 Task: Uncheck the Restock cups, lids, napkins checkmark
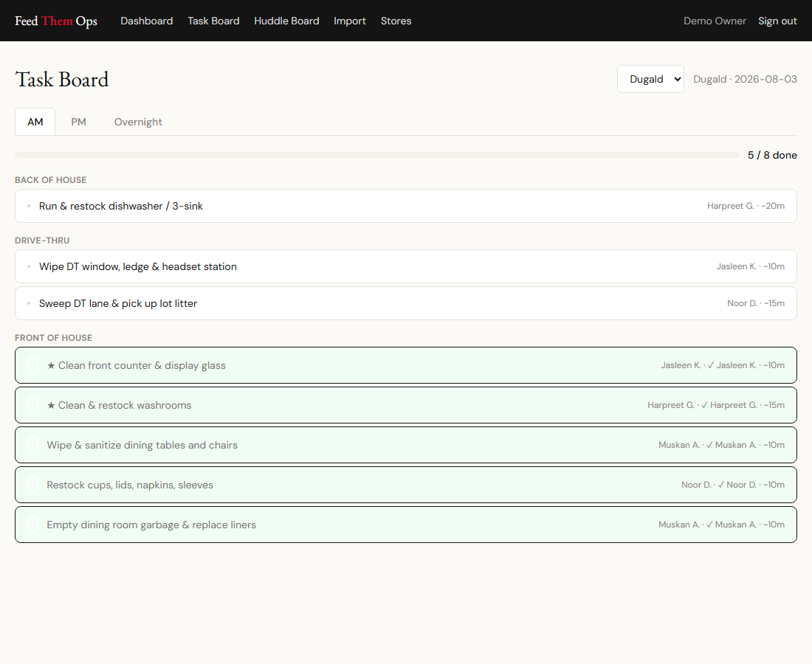[32, 485]
